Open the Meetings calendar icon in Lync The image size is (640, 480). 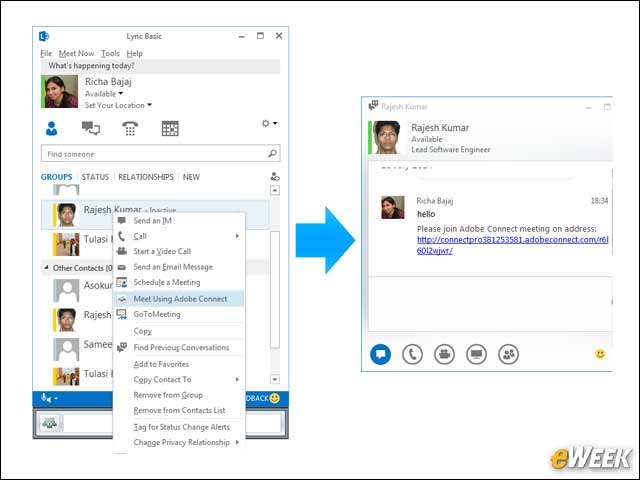click(170, 128)
